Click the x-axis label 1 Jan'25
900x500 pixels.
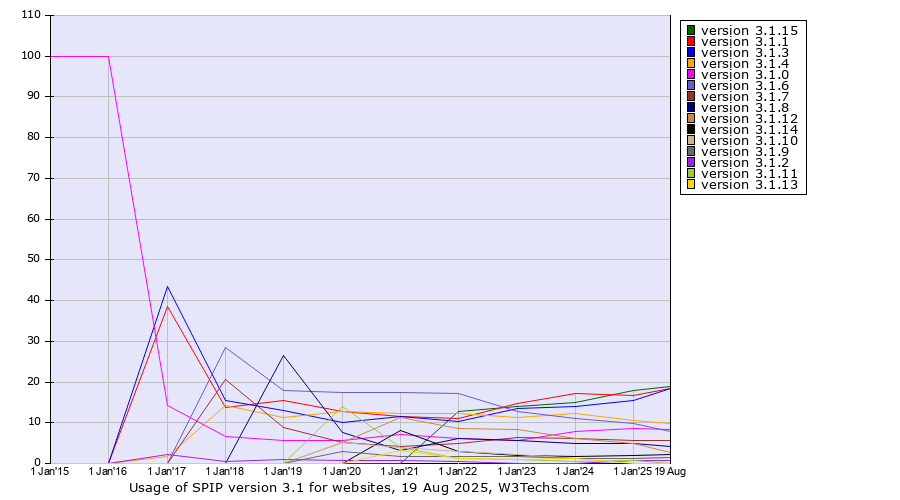point(633,471)
